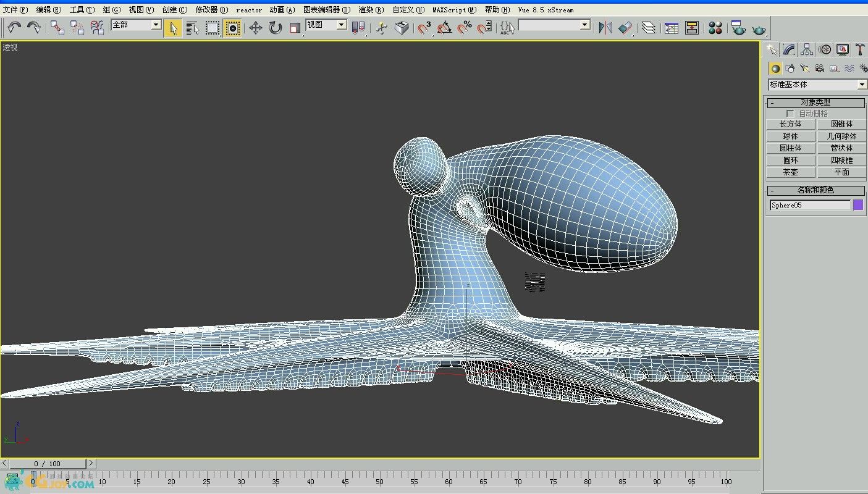The image size is (868, 494).
Task: Toggle Keyboard Shortcut Override icon
Action: click(402, 28)
